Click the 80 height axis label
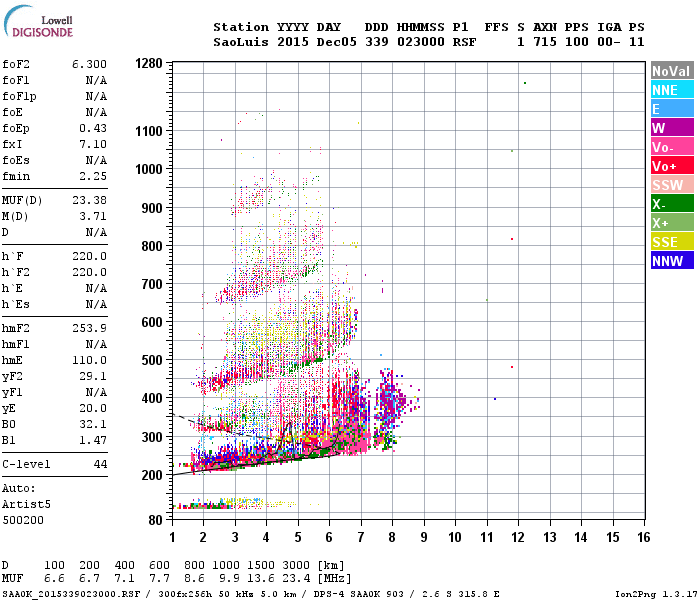Viewport: 700px width, 600px height. (x=155, y=520)
